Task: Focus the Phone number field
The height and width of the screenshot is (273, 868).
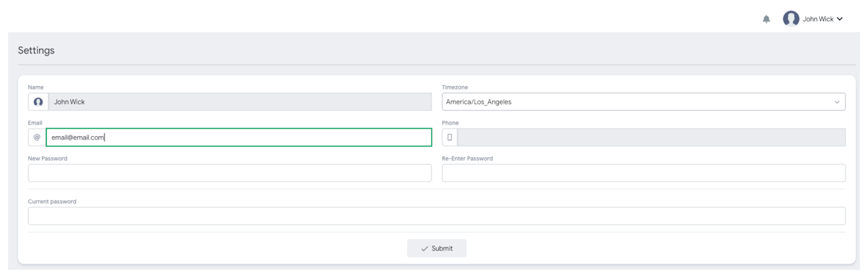Action: pyautogui.click(x=651, y=138)
